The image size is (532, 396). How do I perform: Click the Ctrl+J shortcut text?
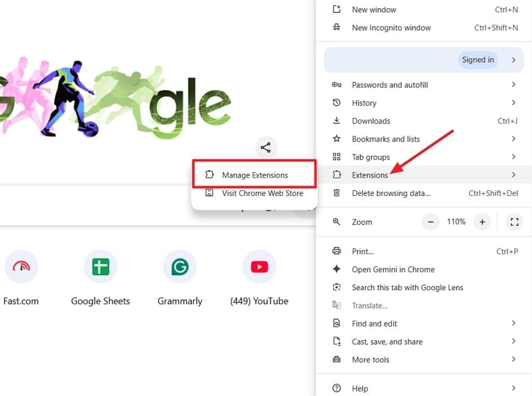point(508,121)
